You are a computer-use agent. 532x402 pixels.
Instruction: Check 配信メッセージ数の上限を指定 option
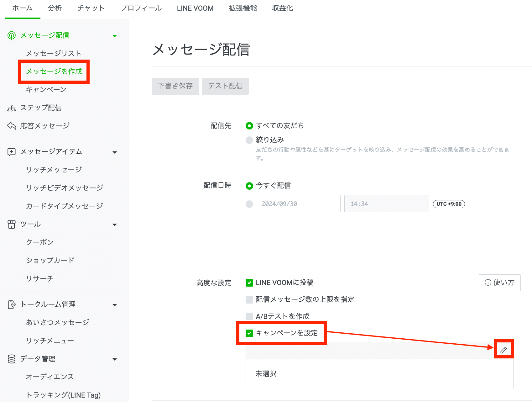[249, 299]
